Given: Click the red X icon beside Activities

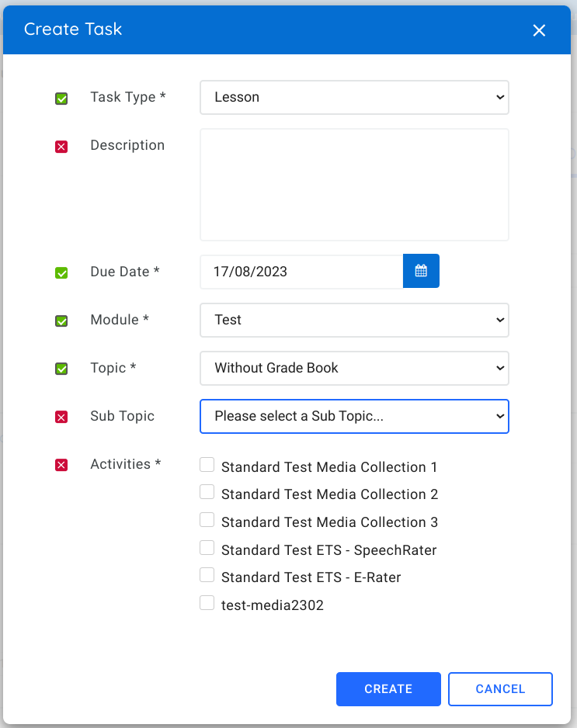Looking at the screenshot, I should click(61, 464).
